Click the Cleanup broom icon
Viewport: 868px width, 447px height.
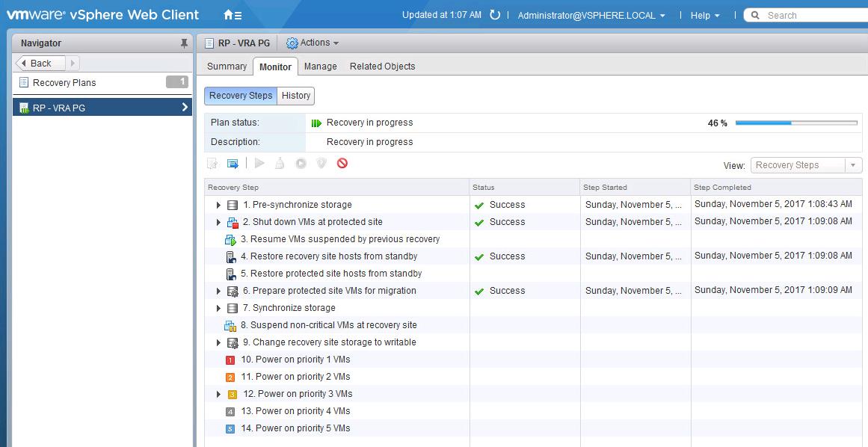[x=280, y=163]
